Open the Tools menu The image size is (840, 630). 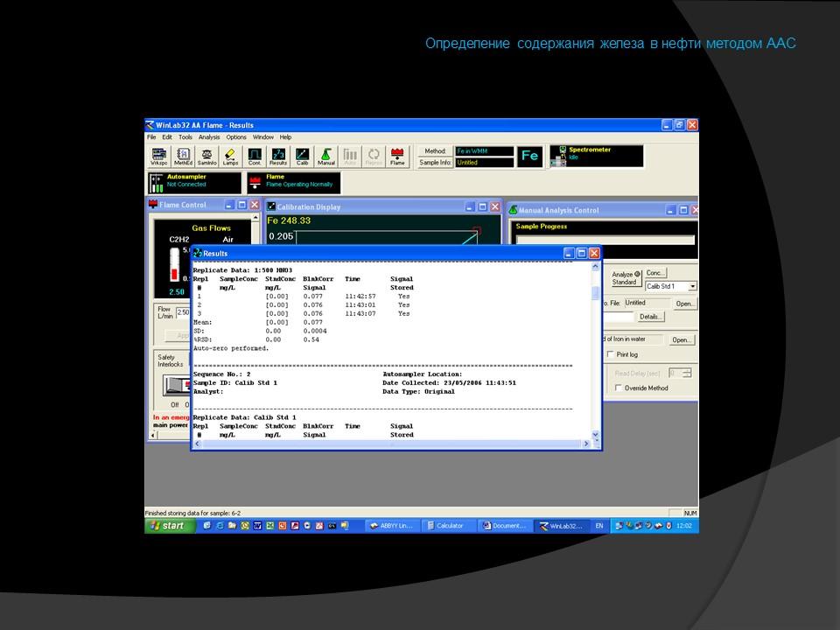[185, 137]
